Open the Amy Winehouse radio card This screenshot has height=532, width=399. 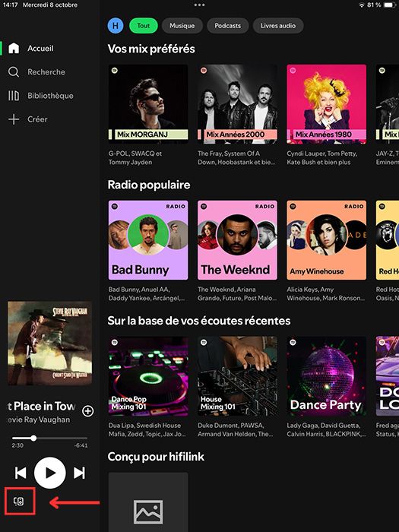[x=326, y=240]
